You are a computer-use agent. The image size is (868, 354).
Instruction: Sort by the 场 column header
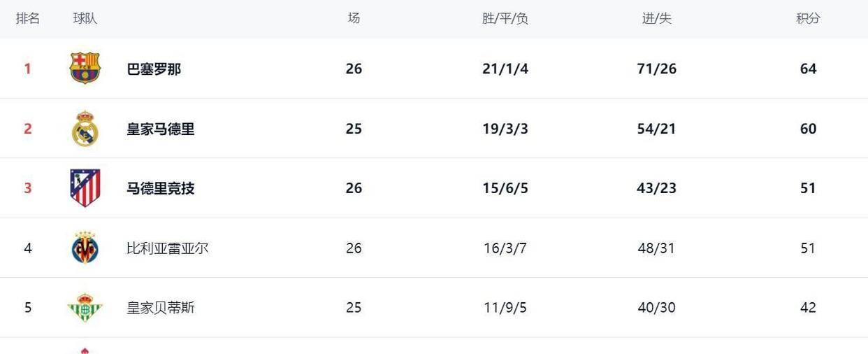[x=354, y=19]
